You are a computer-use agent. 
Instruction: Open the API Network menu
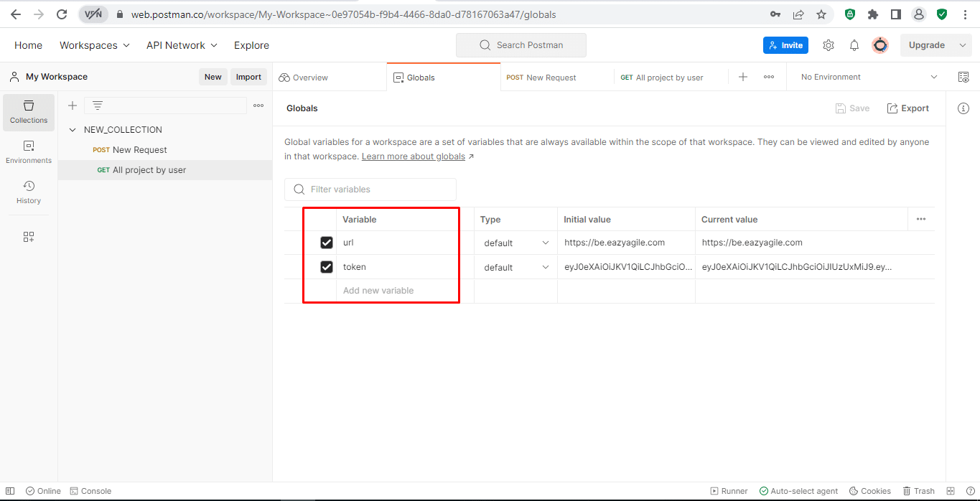point(182,45)
